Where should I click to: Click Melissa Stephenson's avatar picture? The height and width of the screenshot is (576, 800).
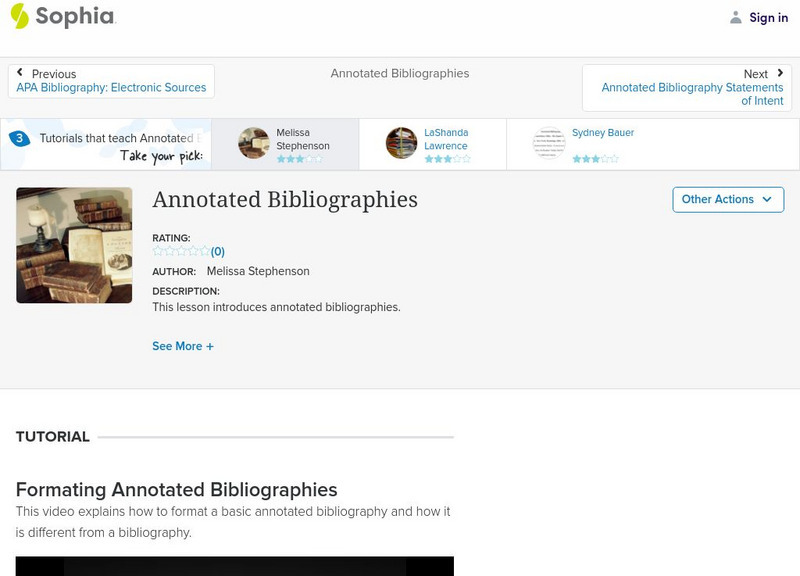point(254,143)
